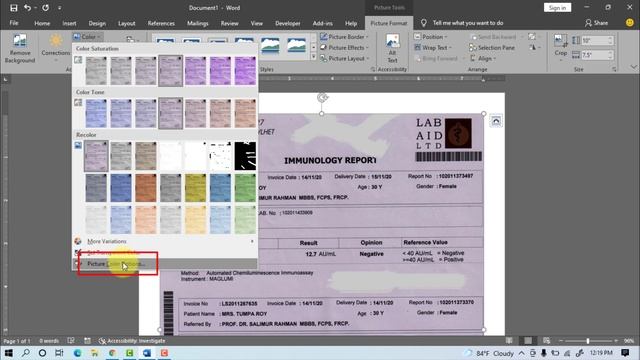Click the Sign in button
The width and height of the screenshot is (640, 360).
[557, 8]
